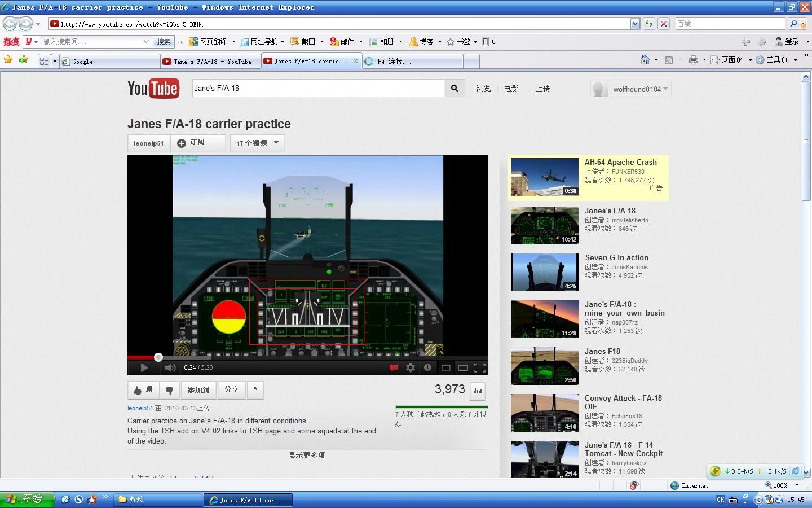Screen dimensions: 812x508
Task: Click the Add to Favorites icon
Action: [x=23, y=60]
